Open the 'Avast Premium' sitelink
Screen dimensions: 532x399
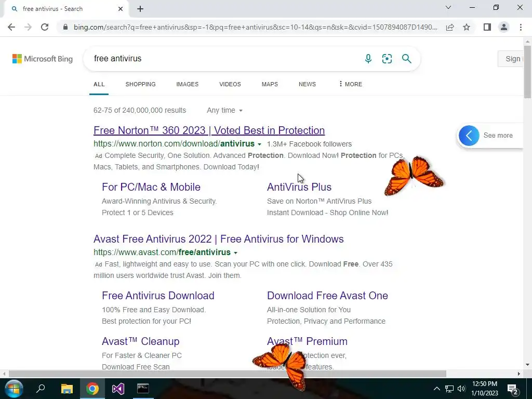tap(307, 341)
